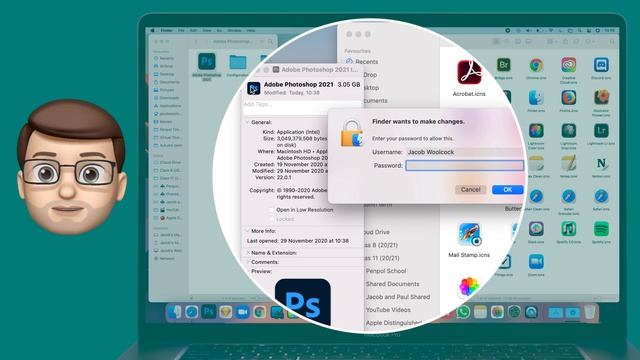Image resolution: width=640 pixels, height=360 pixels.
Task: Open YouTube Videos in the sidebar
Action: [x=388, y=310]
